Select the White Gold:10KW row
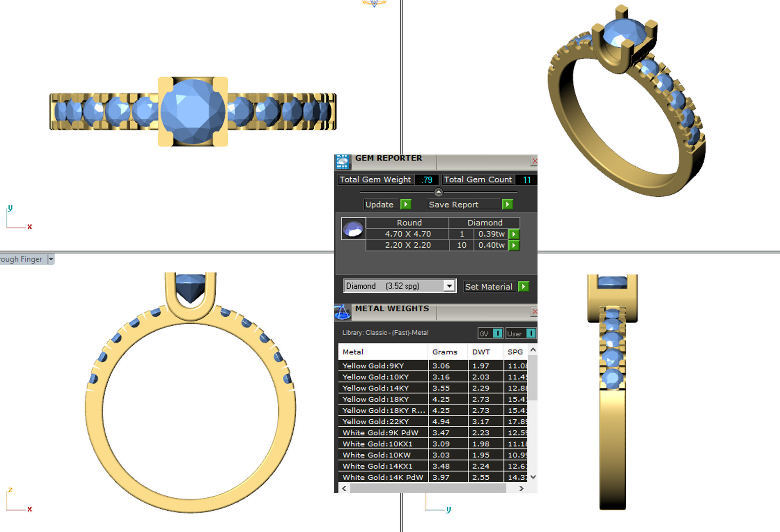Viewport: 780px width, 532px height. tap(433, 455)
